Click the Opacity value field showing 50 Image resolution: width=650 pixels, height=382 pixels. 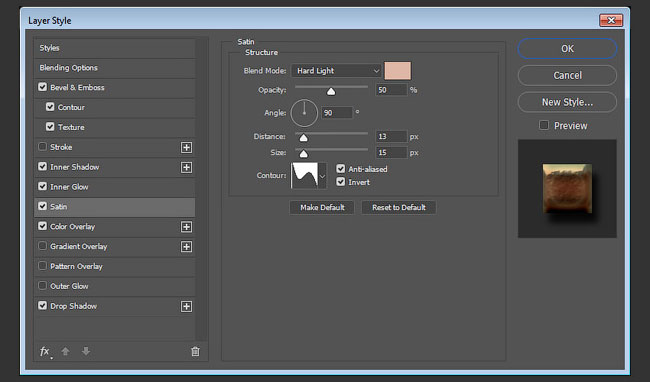pyautogui.click(x=391, y=90)
